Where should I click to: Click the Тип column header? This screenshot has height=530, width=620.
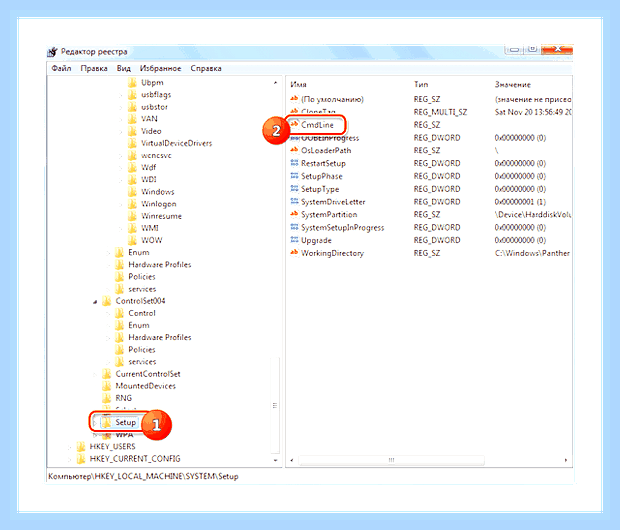pos(421,85)
